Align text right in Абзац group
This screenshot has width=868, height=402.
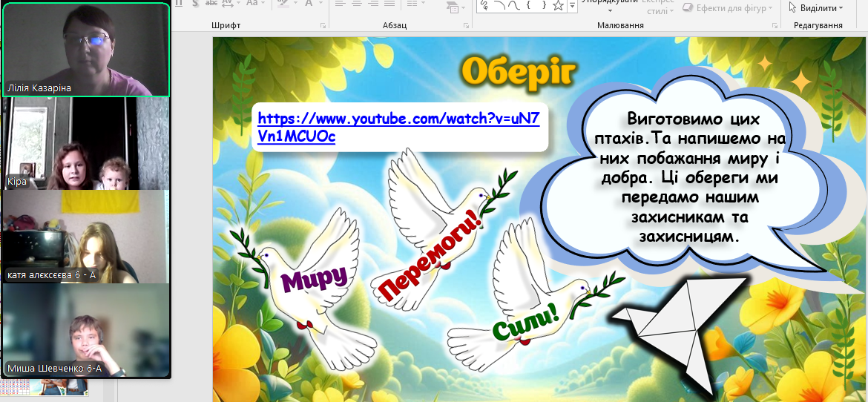pos(373,3)
